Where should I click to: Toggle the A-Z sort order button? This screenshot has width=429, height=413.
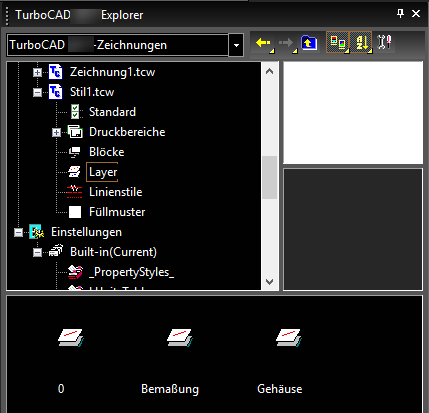(x=361, y=43)
